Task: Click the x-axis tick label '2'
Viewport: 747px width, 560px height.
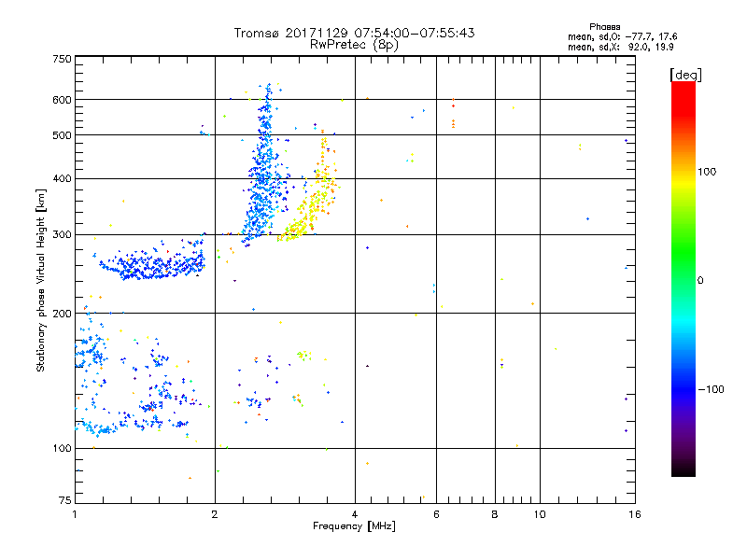Action: tap(215, 514)
